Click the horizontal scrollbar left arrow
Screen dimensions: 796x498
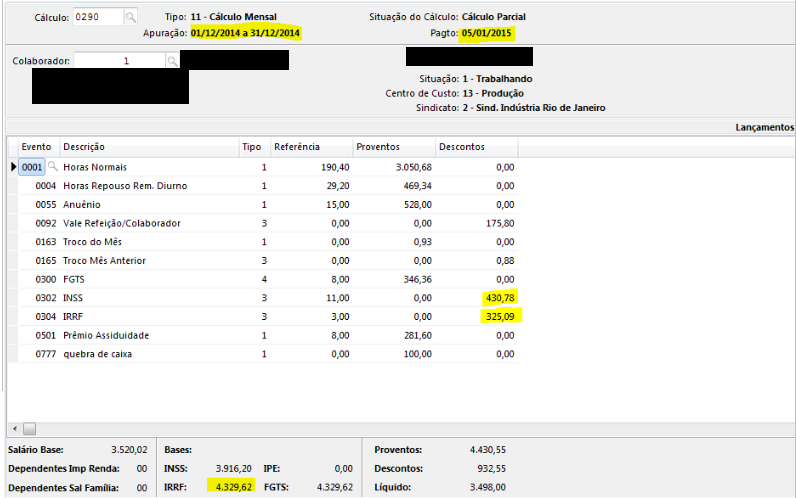13,428
